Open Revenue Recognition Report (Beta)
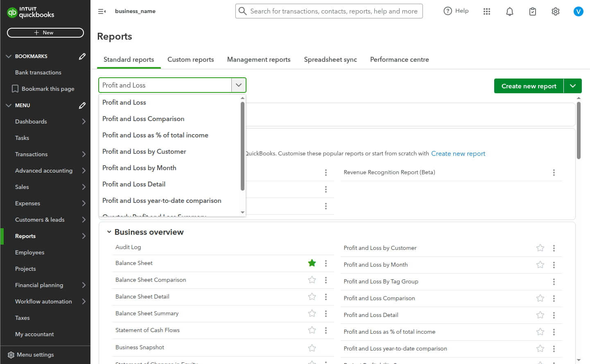Image resolution: width=590 pixels, height=364 pixels. tap(389, 172)
